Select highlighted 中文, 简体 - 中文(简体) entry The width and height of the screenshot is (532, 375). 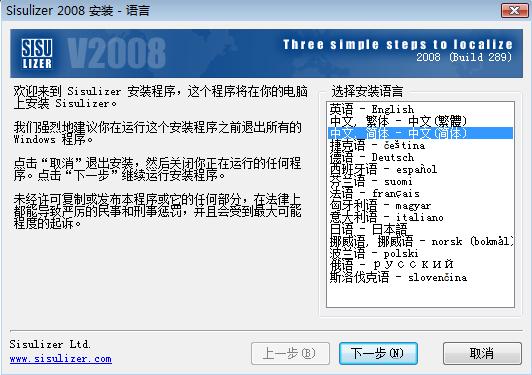pos(420,133)
